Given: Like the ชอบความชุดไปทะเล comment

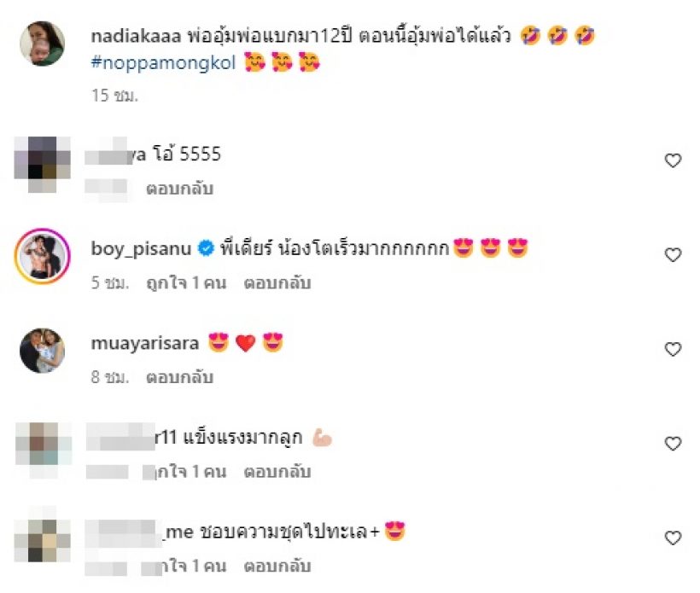Looking at the screenshot, I should point(673,538).
